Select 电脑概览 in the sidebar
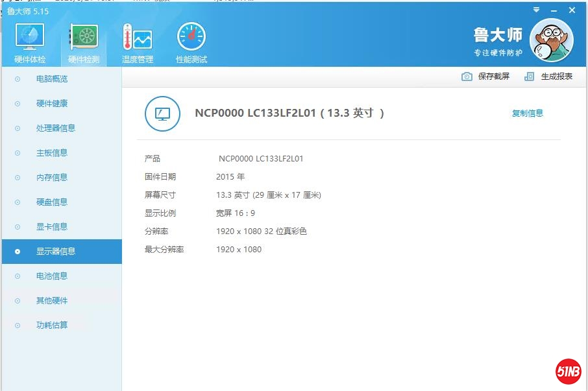588x391 pixels. tap(62, 79)
